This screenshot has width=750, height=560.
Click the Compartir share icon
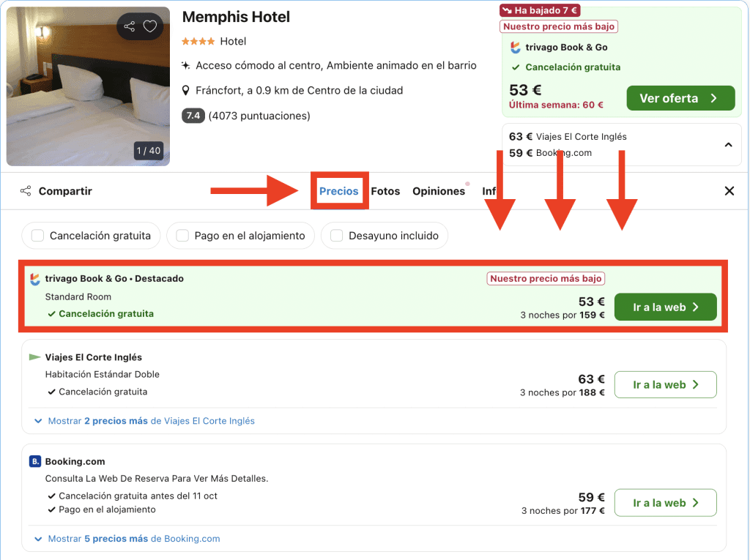26,191
